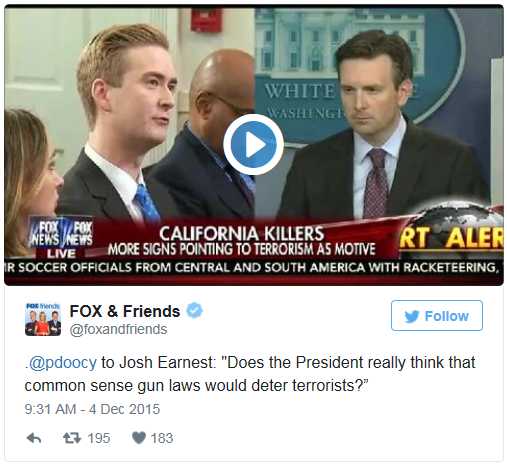Retweet using the retweet arrows icon
507x465 pixels.
[x=72, y=438]
